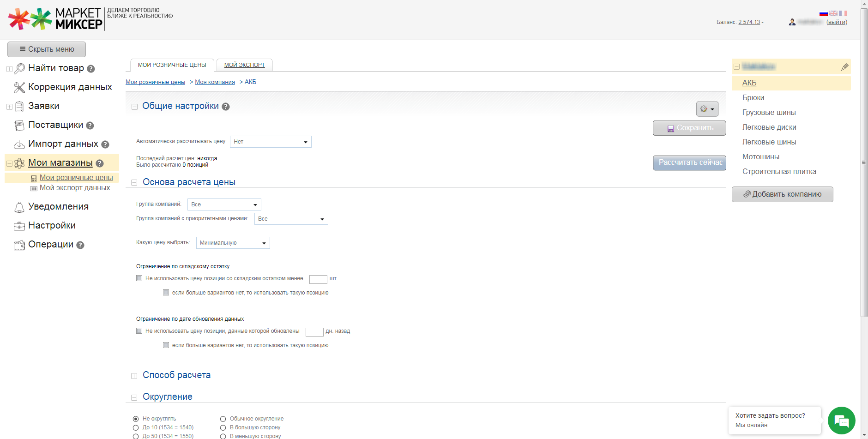This screenshot has height=439, width=868.
Task: Switch language with the Russian flag
Action: [824, 13]
